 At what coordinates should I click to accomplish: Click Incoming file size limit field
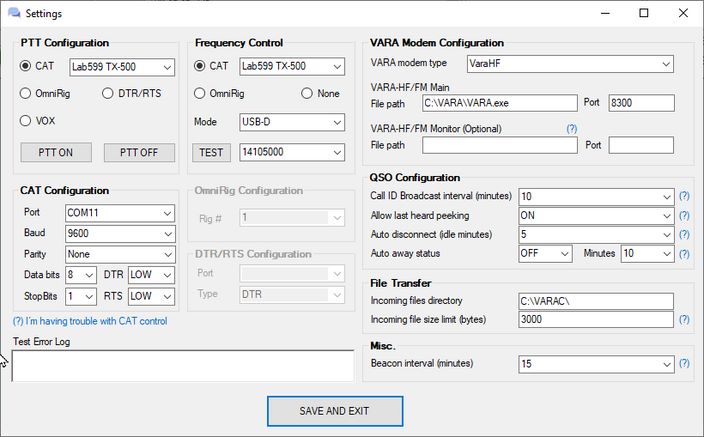pos(596,319)
